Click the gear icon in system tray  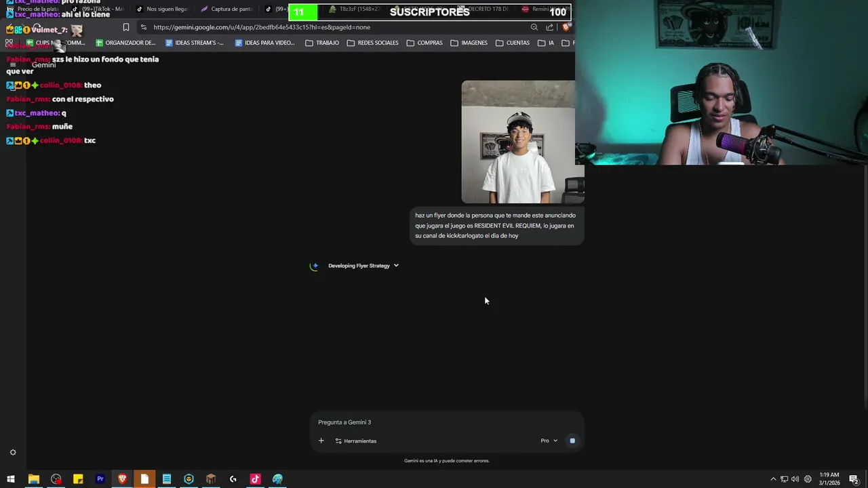pyautogui.click(x=808, y=479)
